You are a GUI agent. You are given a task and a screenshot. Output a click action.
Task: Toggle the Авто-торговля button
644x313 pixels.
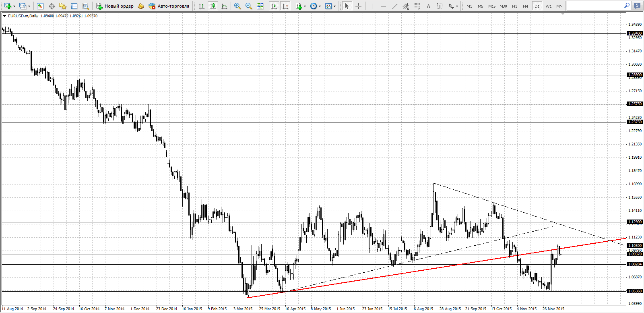(169, 6)
